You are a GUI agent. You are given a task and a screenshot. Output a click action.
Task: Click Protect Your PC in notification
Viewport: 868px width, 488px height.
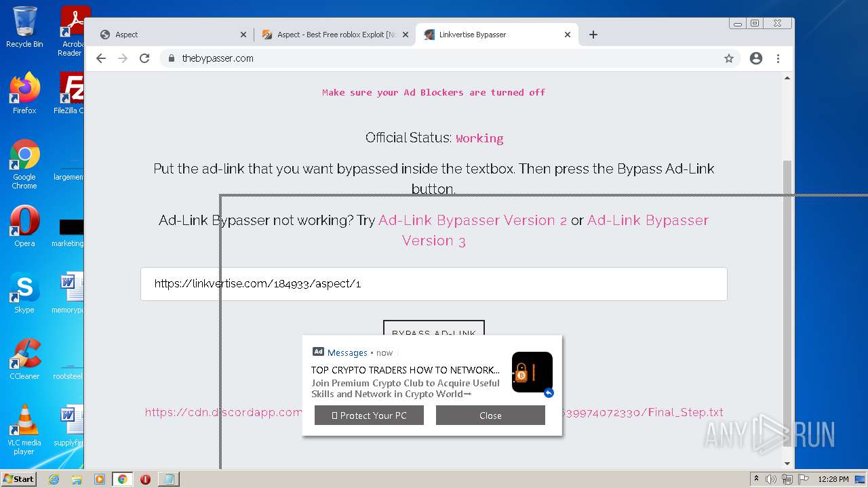pyautogui.click(x=369, y=415)
